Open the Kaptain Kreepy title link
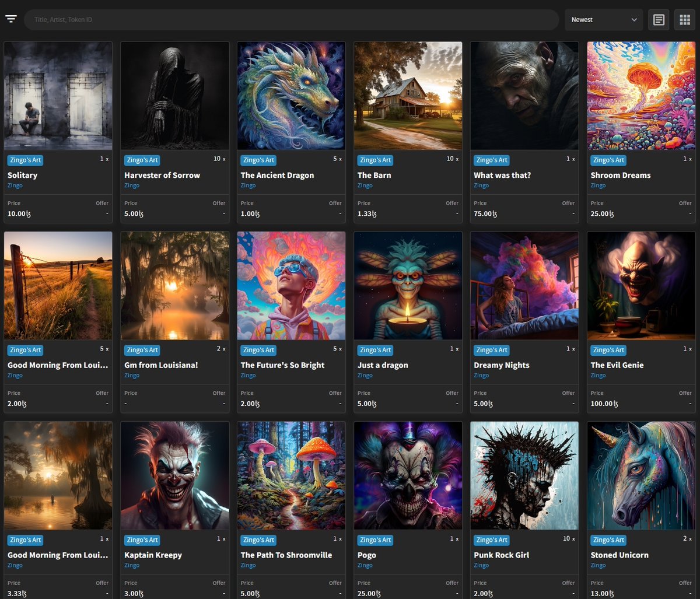Image resolution: width=700 pixels, height=599 pixels. pyautogui.click(x=153, y=555)
